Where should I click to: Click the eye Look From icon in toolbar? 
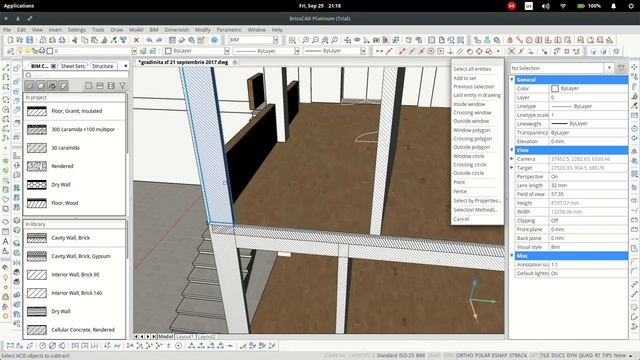[x=357, y=40]
